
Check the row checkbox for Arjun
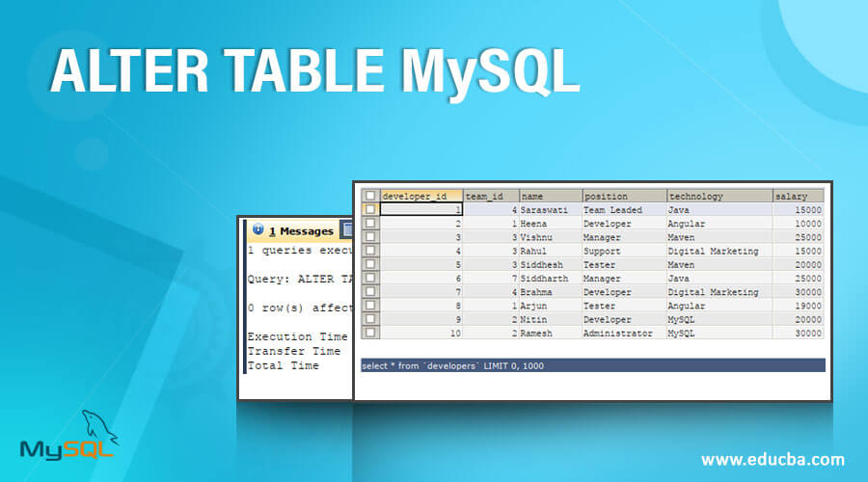point(370,306)
